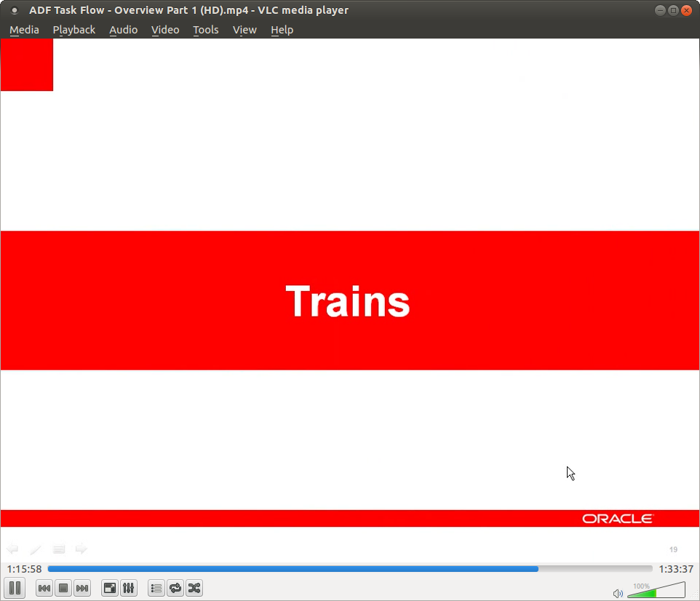
Task: Mute audio via the speaker icon
Action: pyautogui.click(x=617, y=592)
